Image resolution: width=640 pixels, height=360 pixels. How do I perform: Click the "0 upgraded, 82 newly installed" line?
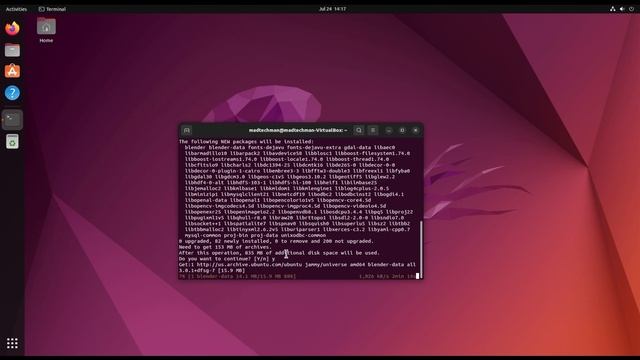pos(276,241)
